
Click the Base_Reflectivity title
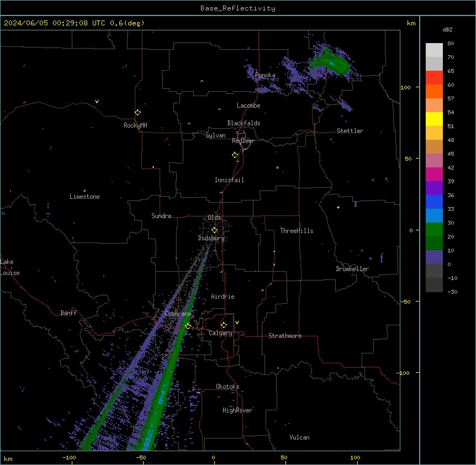(238, 8)
